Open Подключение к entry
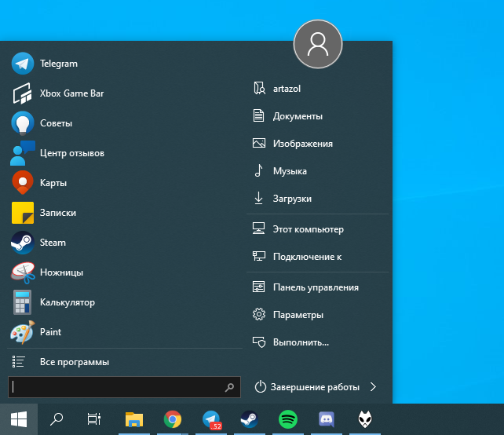The width and height of the screenshot is (504, 435). coord(318,257)
